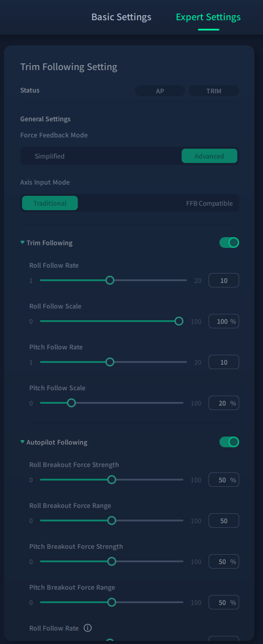This screenshot has width=263, height=644.
Task: Click the Pitch Follow Scale percent field
Action: (x=224, y=403)
